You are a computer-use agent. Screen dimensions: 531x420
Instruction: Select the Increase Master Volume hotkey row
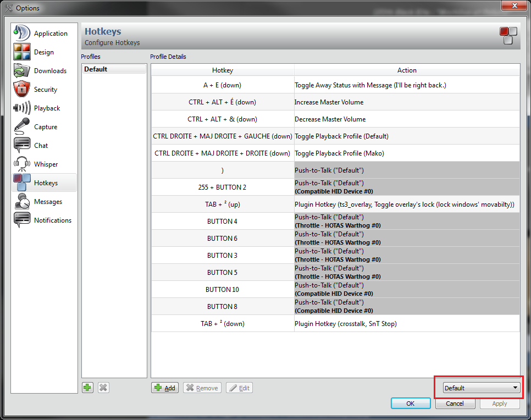335,102
